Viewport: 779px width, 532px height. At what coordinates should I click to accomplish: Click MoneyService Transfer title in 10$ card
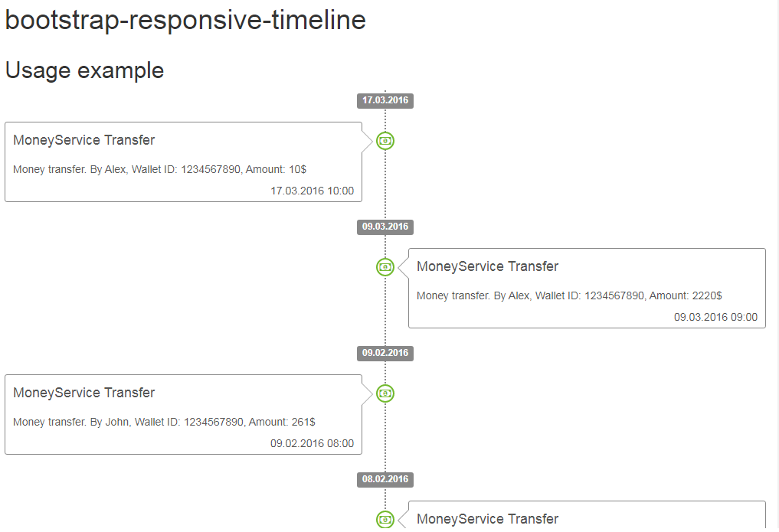[84, 140]
